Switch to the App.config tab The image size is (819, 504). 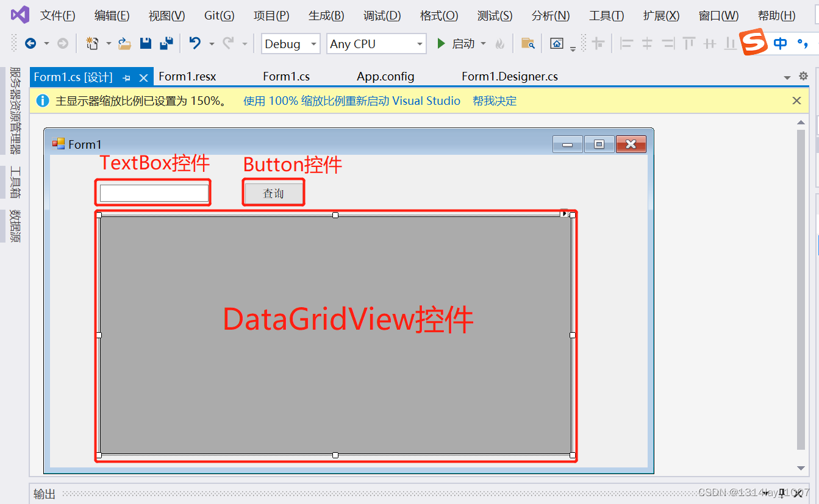[385, 77]
